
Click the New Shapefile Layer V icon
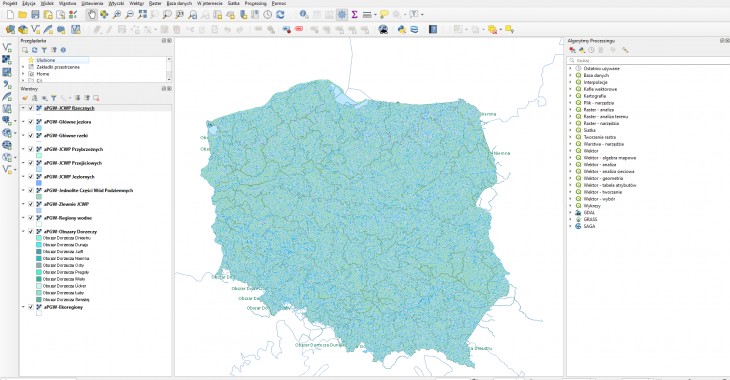[35, 30]
